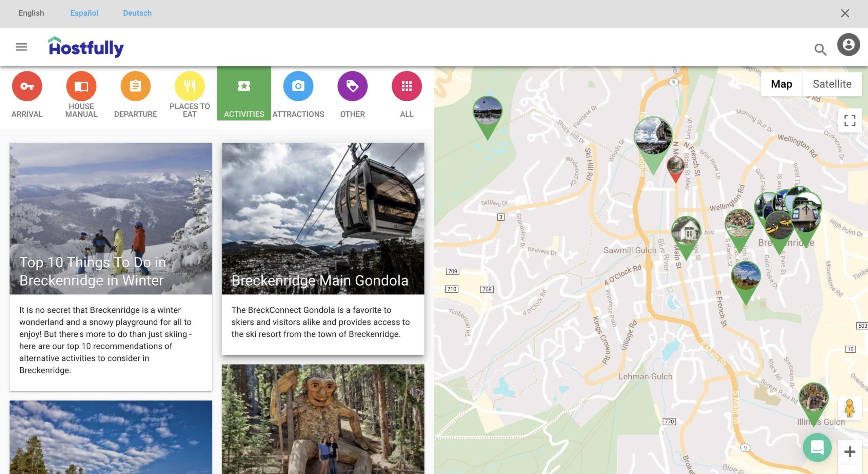Close the language bar with X
The image size is (868, 474).
coord(845,13)
